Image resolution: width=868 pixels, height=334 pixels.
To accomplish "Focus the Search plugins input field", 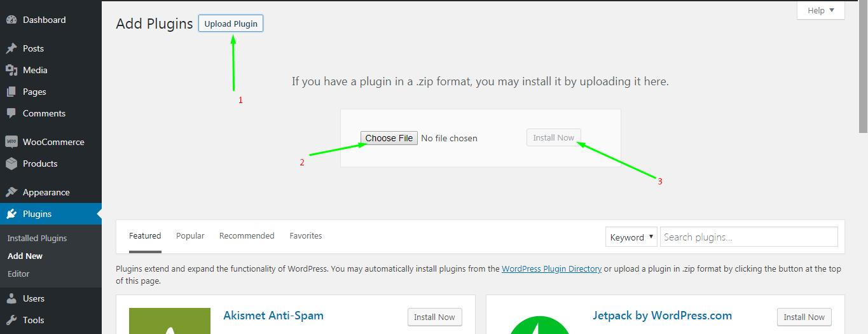I will point(749,237).
